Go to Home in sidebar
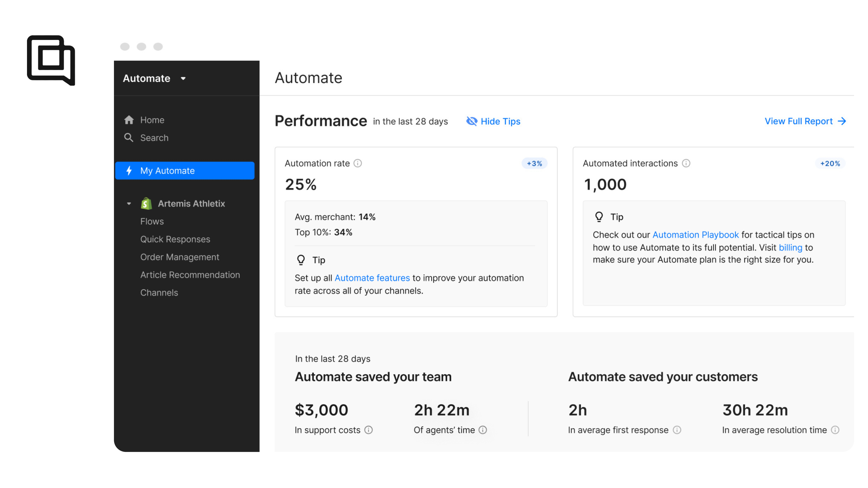Image resolution: width=868 pixels, height=488 pixels. (152, 120)
